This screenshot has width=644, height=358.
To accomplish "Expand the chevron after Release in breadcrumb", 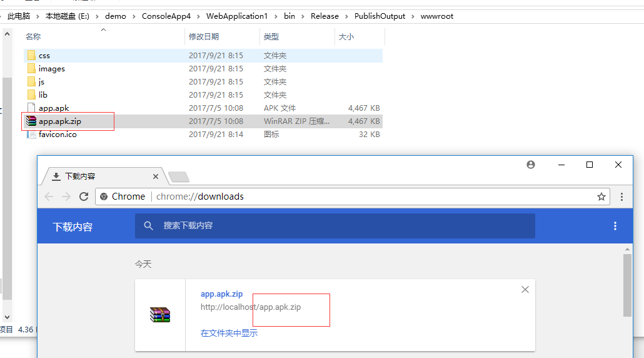I will tap(346, 16).
